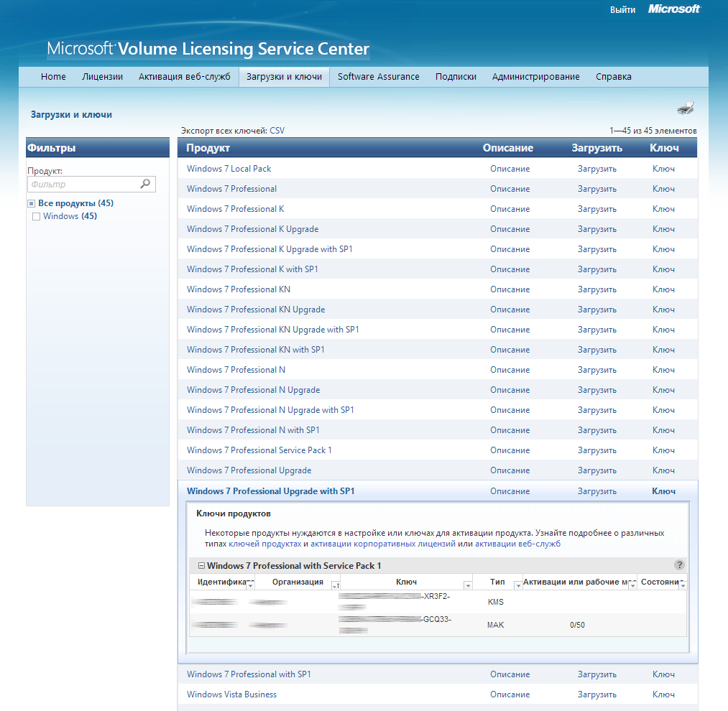Screen dimensions: 728x711
Task: Open the Ключ column filter dropdown in the keys table
Action: click(x=468, y=586)
